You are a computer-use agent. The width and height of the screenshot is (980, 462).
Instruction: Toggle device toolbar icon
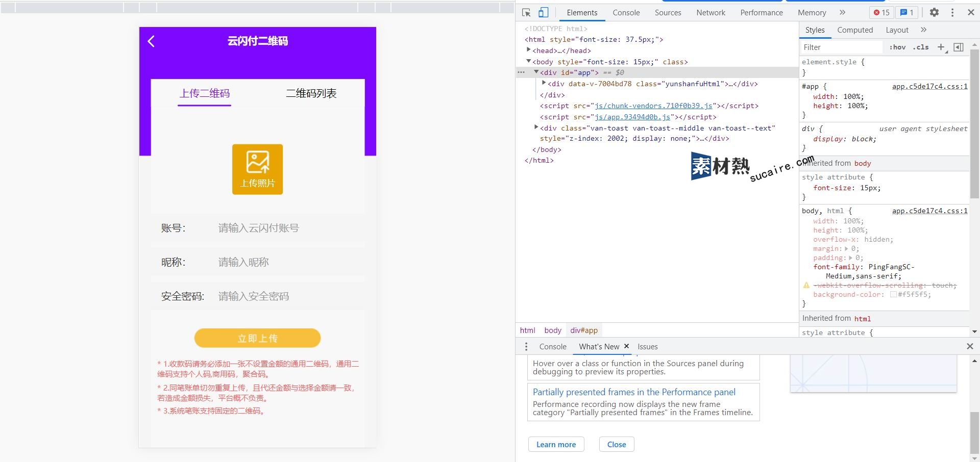pyautogui.click(x=544, y=13)
